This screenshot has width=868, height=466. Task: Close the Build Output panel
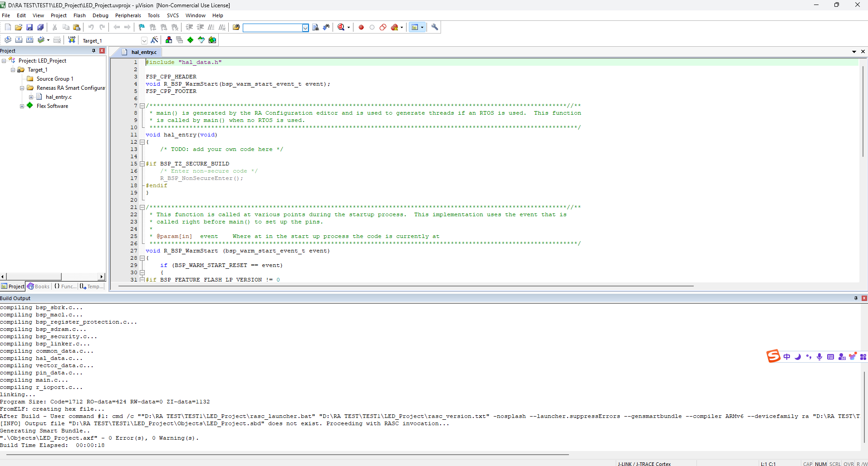[864, 298]
